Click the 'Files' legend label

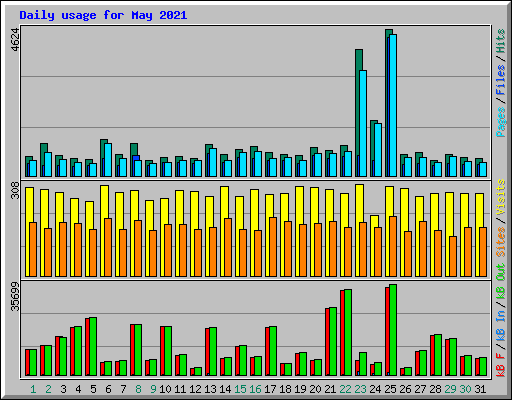tap(500, 79)
